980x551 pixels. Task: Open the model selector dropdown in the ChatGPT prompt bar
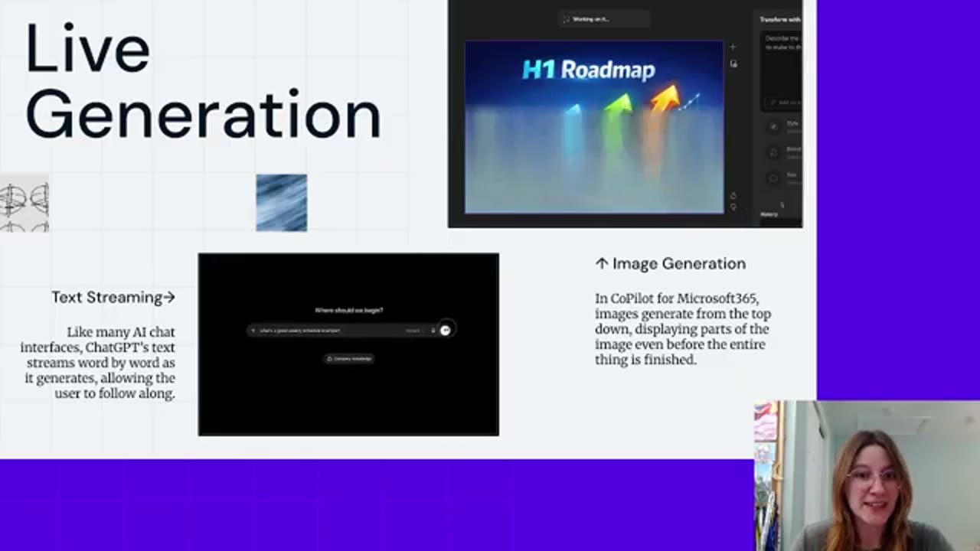pos(413,331)
